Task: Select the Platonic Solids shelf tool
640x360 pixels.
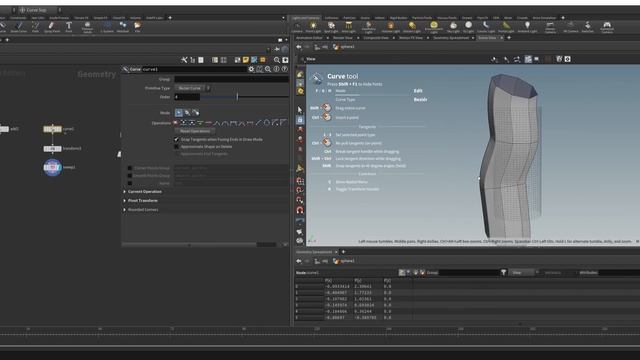Action: [87, 27]
